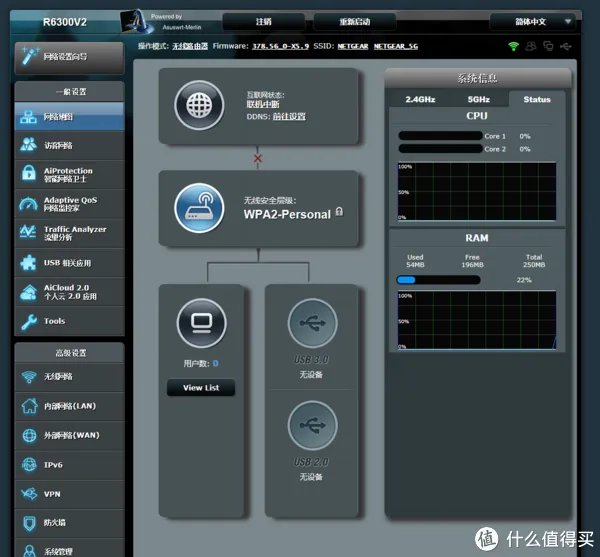
Task: Open the language dropdown arrow
Action: point(568,21)
